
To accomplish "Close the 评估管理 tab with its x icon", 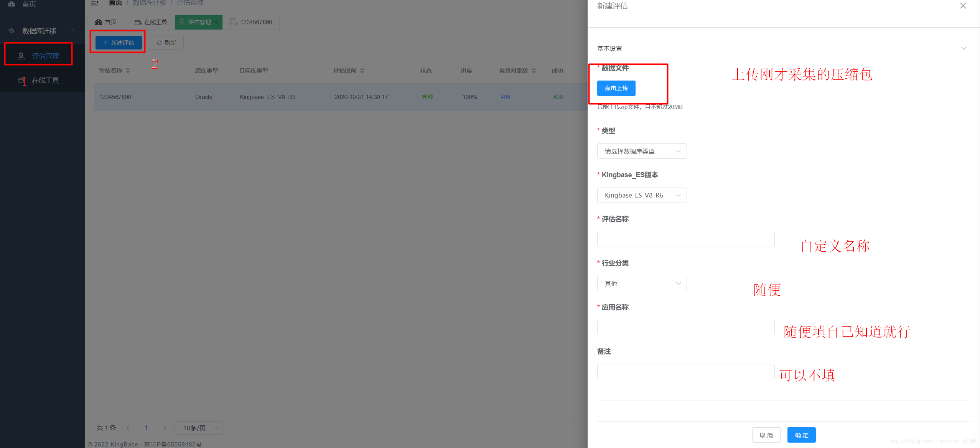I will click(x=216, y=22).
